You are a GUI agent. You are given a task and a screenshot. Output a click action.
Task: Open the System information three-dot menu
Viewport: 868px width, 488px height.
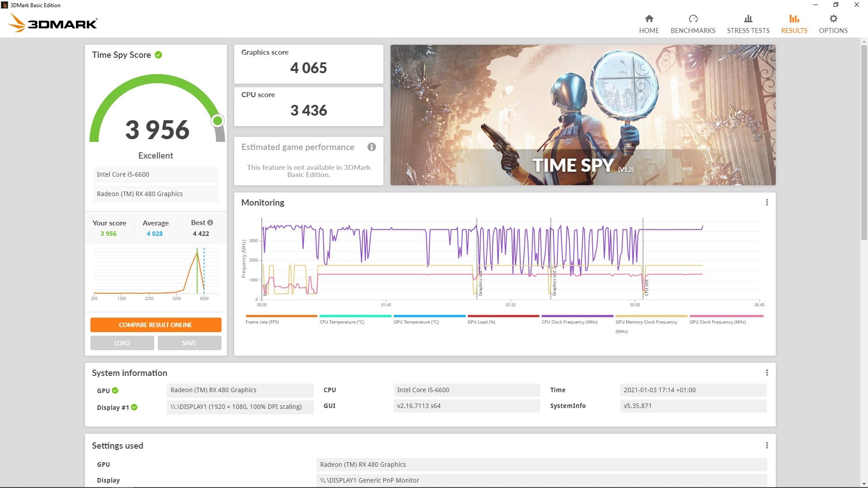(x=767, y=372)
